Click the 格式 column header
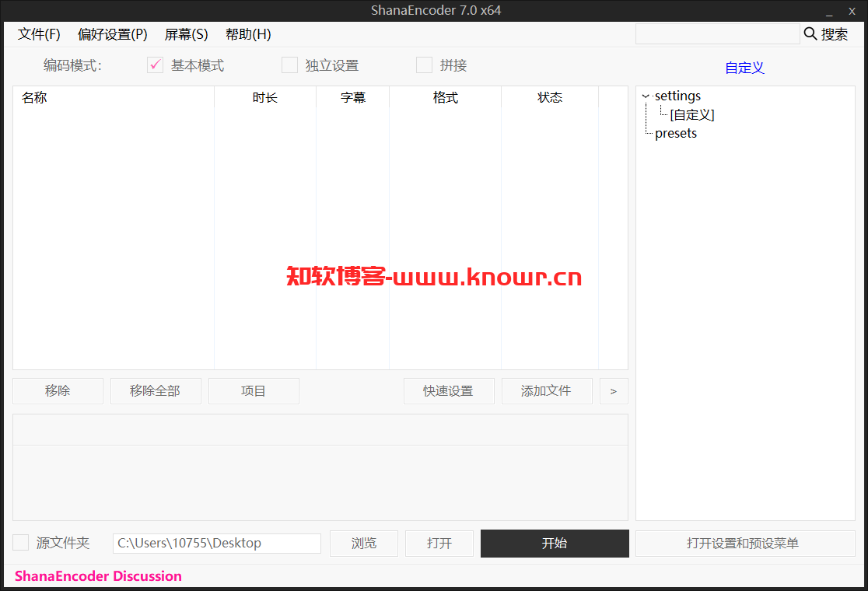868x591 pixels. [445, 97]
